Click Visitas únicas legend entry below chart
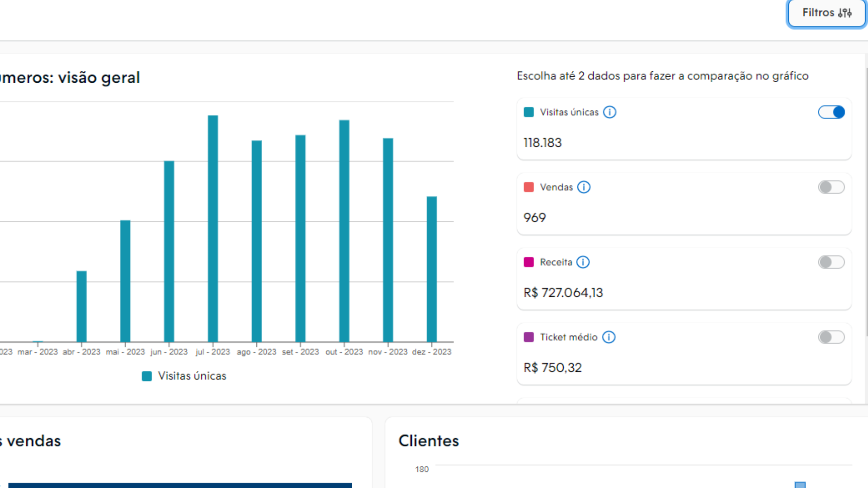The height and width of the screenshot is (488, 868). pyautogui.click(x=184, y=376)
